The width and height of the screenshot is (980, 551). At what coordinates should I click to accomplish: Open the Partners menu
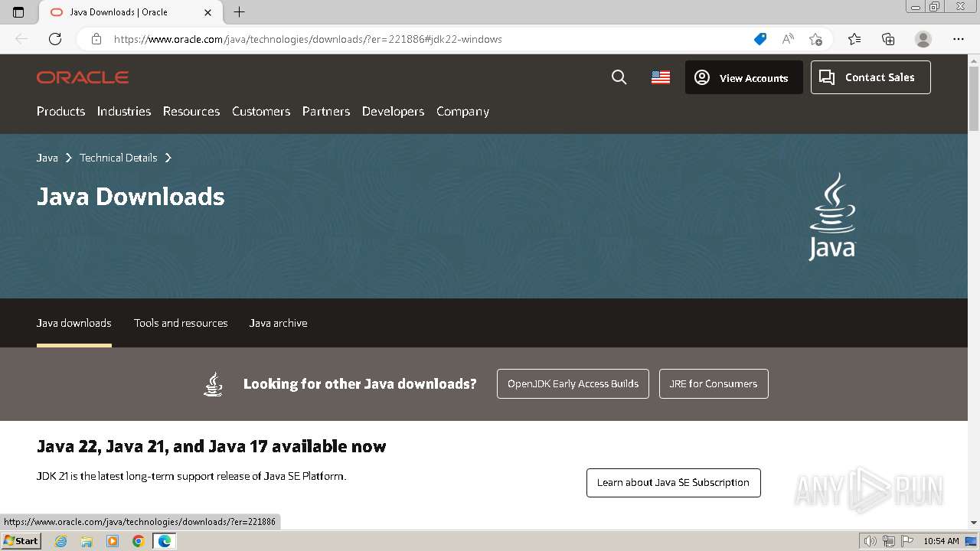pos(326,111)
